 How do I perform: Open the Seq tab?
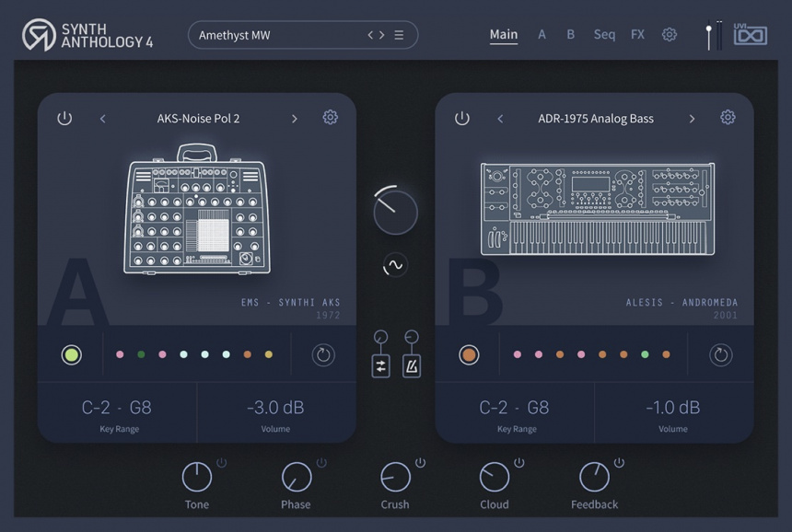(x=605, y=34)
